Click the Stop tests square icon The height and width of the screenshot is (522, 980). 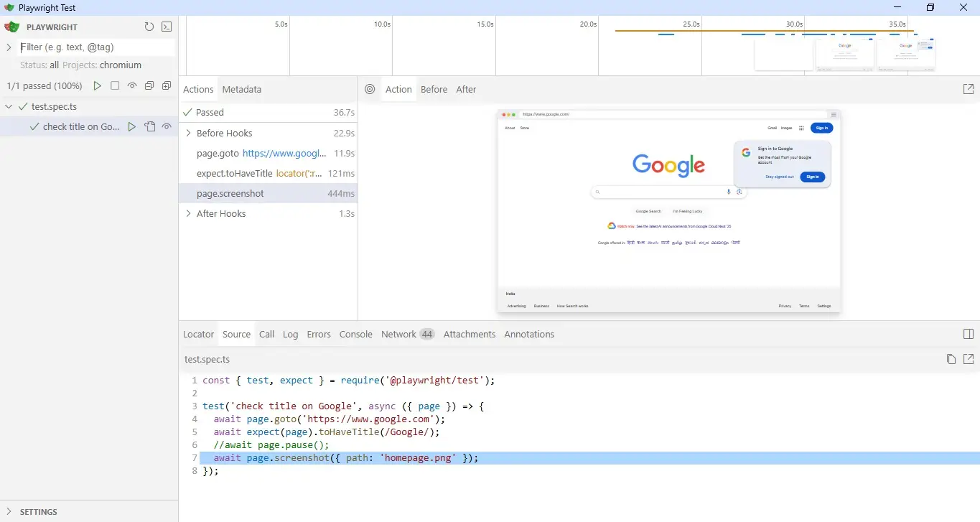(x=115, y=86)
